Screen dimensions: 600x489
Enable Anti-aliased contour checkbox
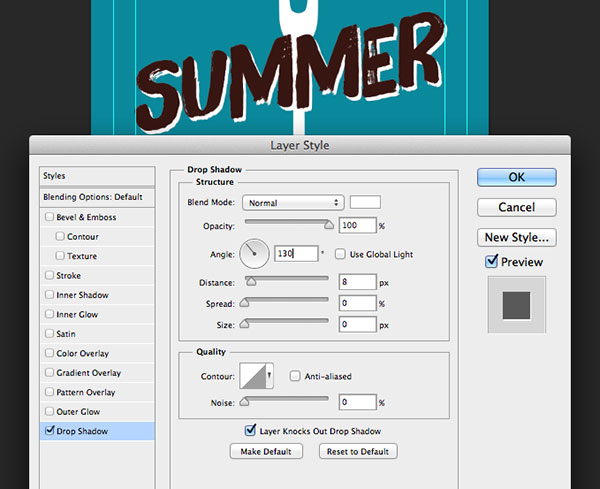pos(295,376)
